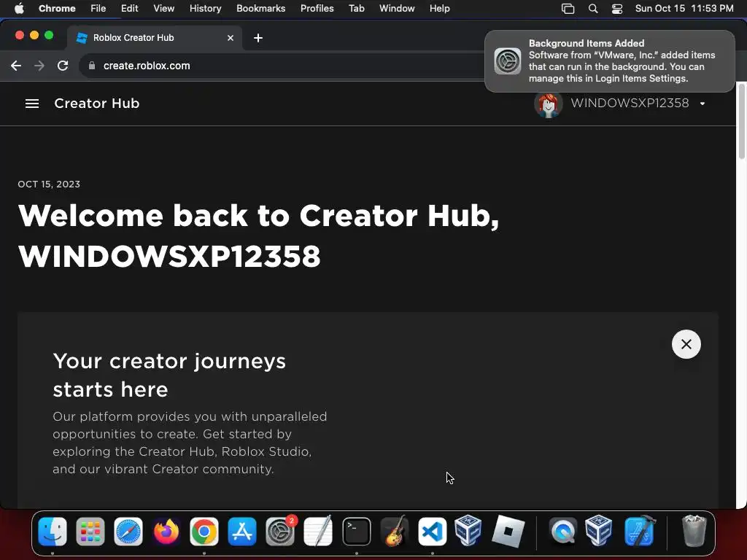The image size is (747, 560).
Task: Open the Trash in the Dock
Action: (694, 531)
